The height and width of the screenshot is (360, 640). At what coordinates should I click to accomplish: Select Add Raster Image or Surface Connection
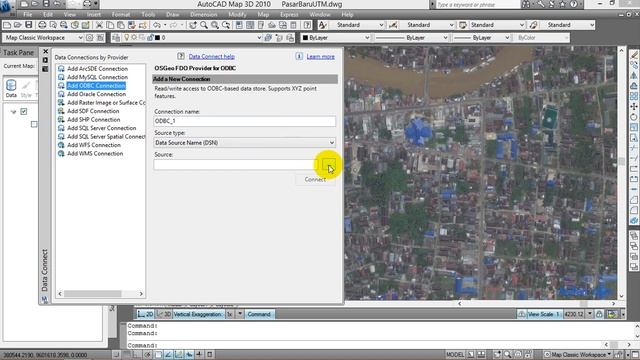[x=106, y=102]
